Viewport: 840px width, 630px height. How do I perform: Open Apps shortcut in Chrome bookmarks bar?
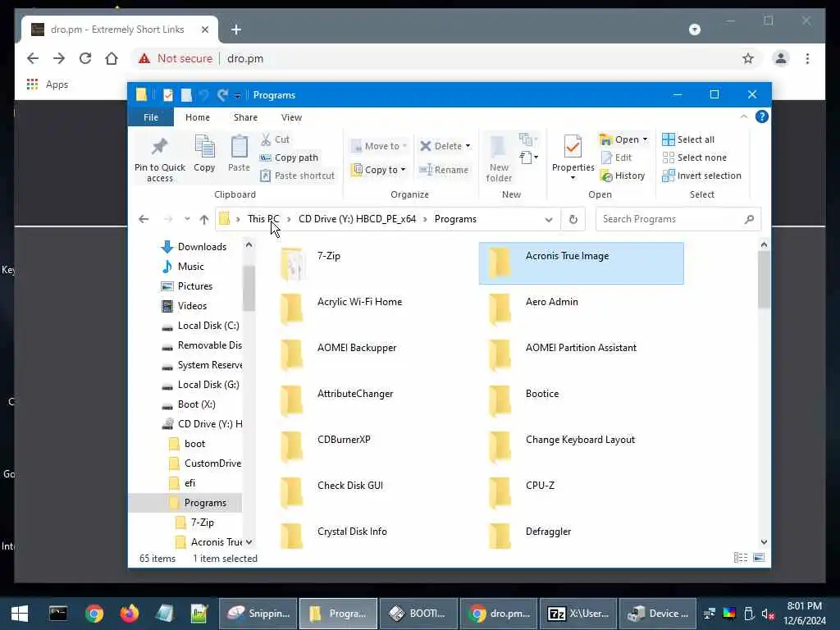(x=47, y=84)
